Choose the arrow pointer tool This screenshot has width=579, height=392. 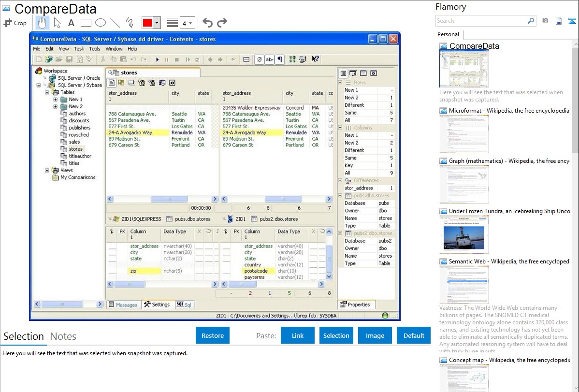(57, 23)
